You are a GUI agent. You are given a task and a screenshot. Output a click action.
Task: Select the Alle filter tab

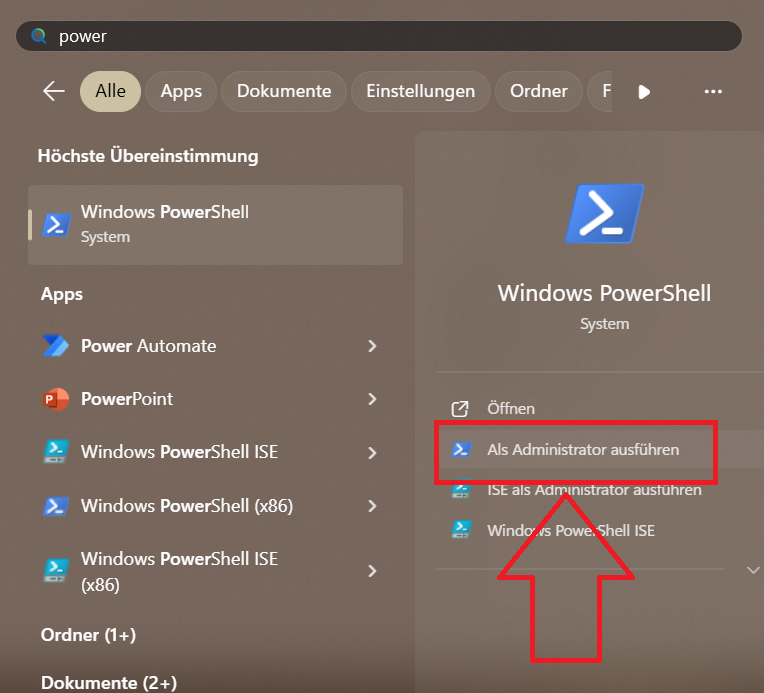click(111, 91)
